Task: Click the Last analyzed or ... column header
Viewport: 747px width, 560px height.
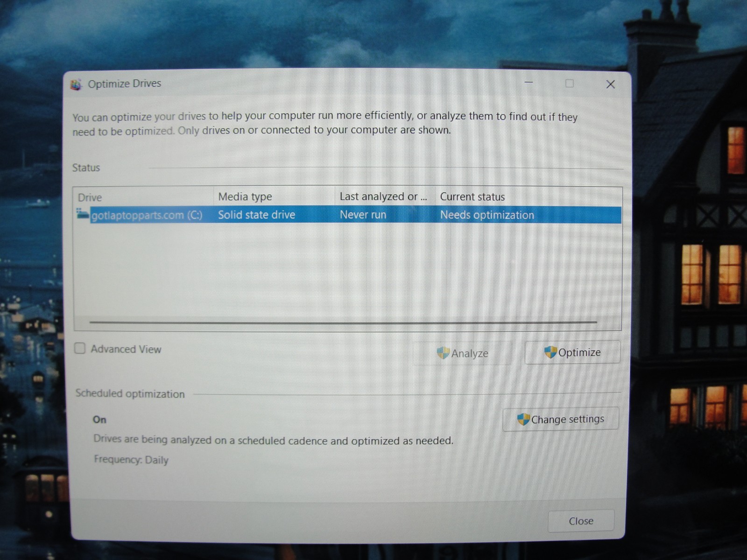Action: coord(385,196)
